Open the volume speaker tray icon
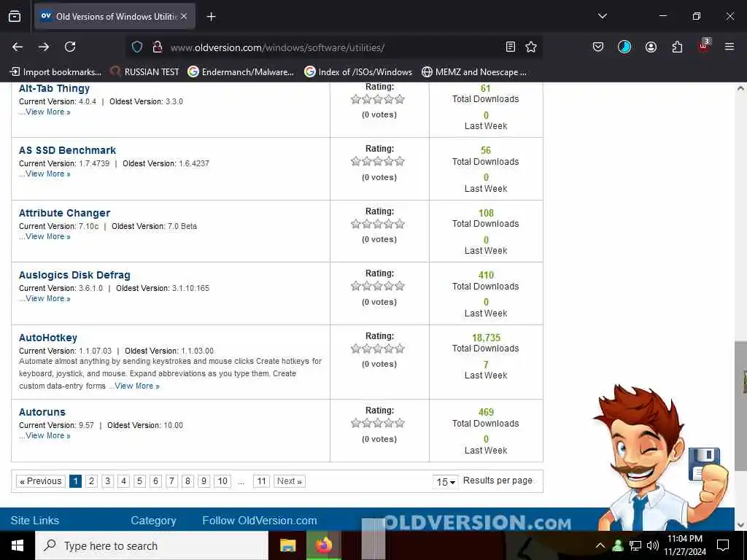Screen dimensions: 747x560 tap(653, 545)
